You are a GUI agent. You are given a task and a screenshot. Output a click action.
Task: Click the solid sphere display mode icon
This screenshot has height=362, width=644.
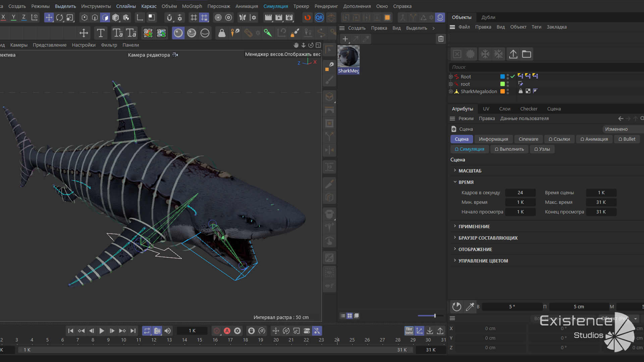(x=178, y=33)
